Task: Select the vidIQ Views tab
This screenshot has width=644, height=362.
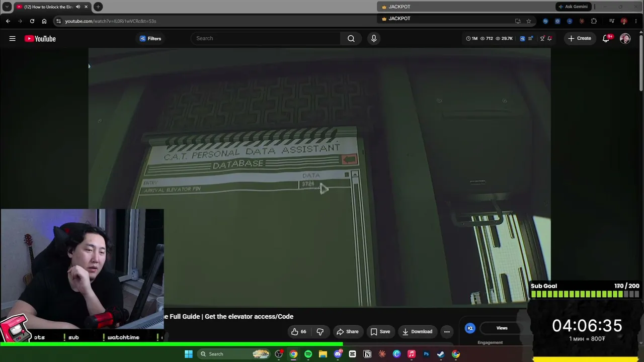Action: pyautogui.click(x=502, y=328)
